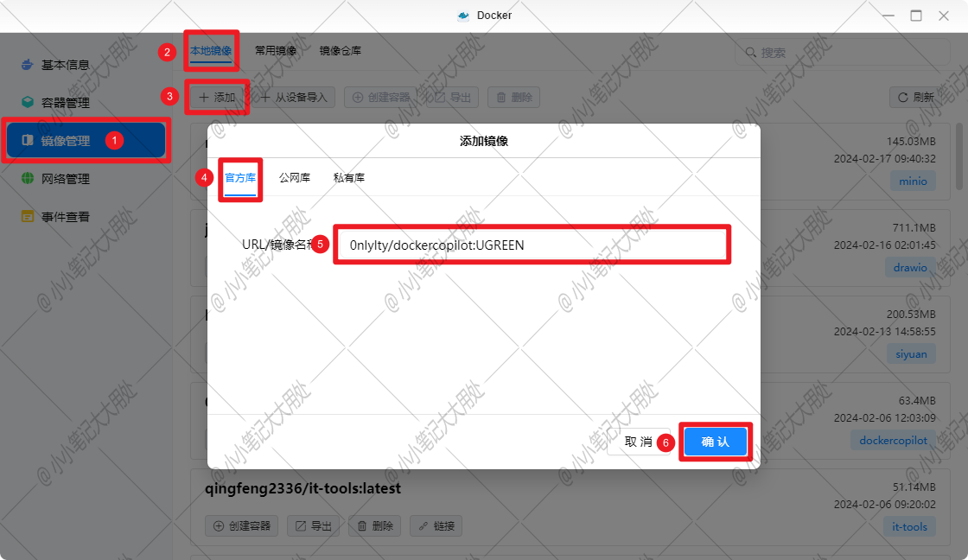Open 链接 for it-tools image
This screenshot has height=560, width=968.
pos(436,526)
